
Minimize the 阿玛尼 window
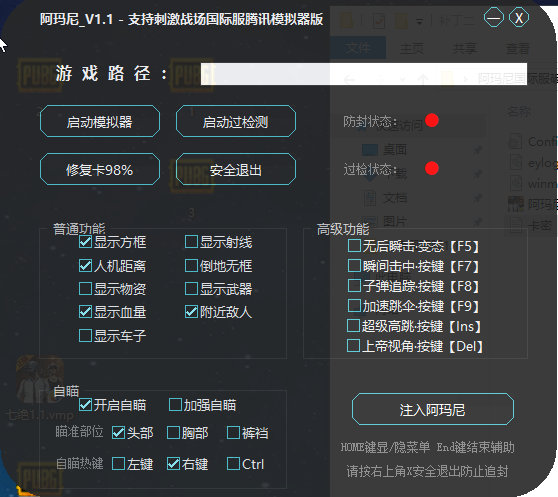click(x=494, y=17)
